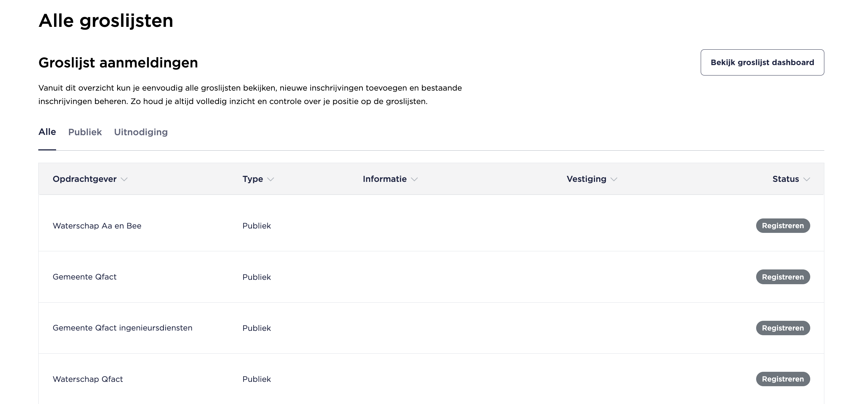Click the Opdrachtgever column header
This screenshot has width=868, height=404.
[x=84, y=179]
